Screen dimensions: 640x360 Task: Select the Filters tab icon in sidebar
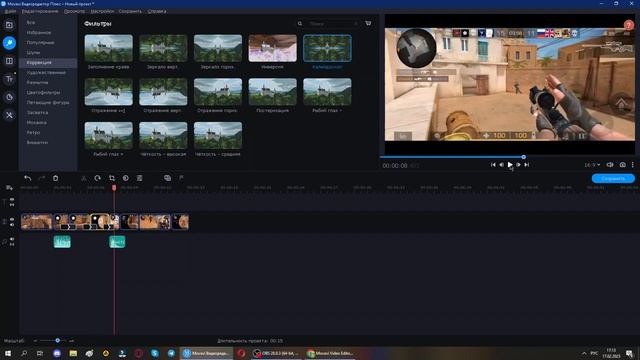[x=9, y=43]
